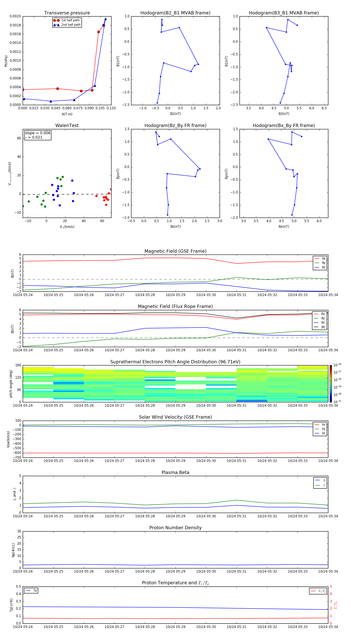
Task: Click the B1(nT) y-axis label of B3_B1 hodogram
Action: 226,61
